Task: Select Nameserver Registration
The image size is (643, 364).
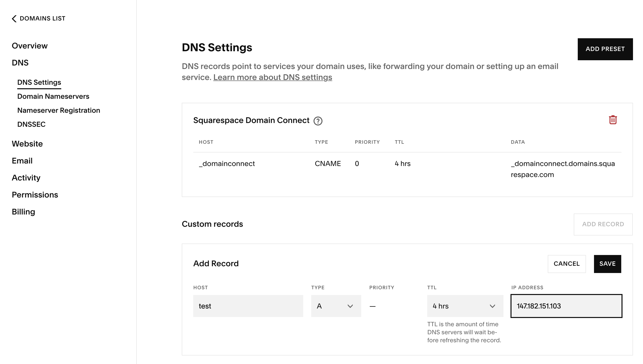Action: point(59,110)
